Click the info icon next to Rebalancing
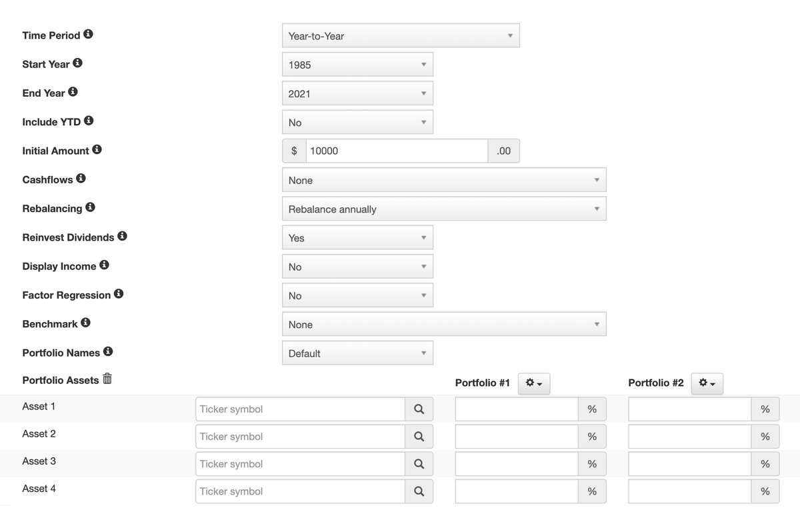800x532 pixels. 90,207
